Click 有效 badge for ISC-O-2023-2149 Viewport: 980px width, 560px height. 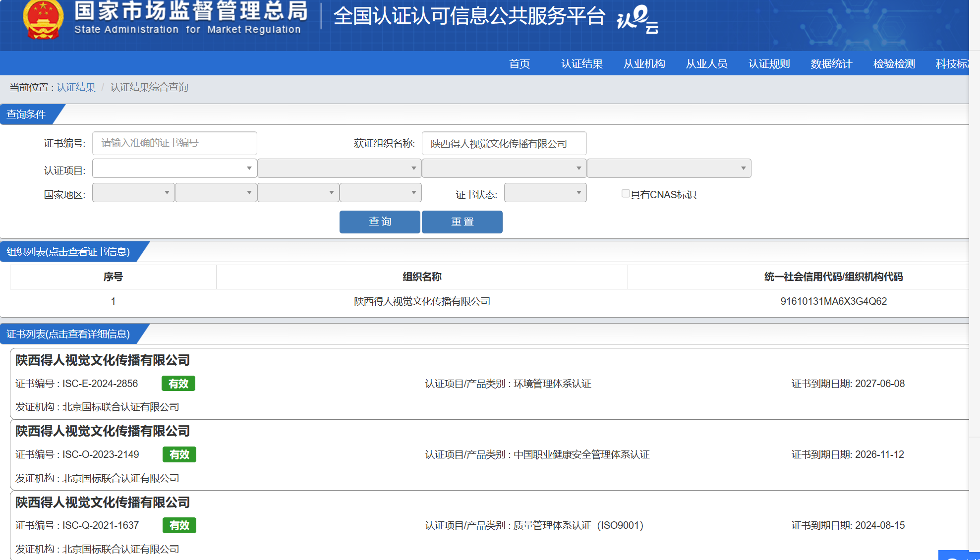[179, 454]
